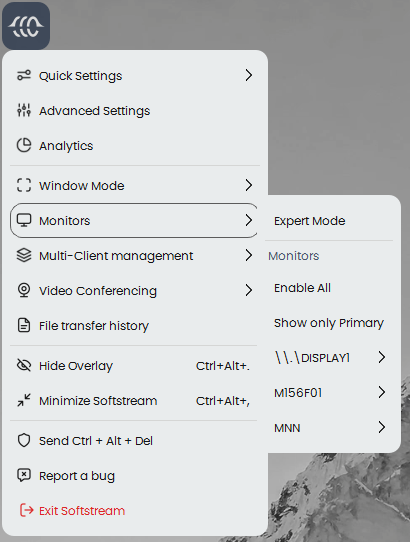Image resolution: width=410 pixels, height=542 pixels.
Task: Click the Minimize Softstream arrows icon
Action: 24,400
